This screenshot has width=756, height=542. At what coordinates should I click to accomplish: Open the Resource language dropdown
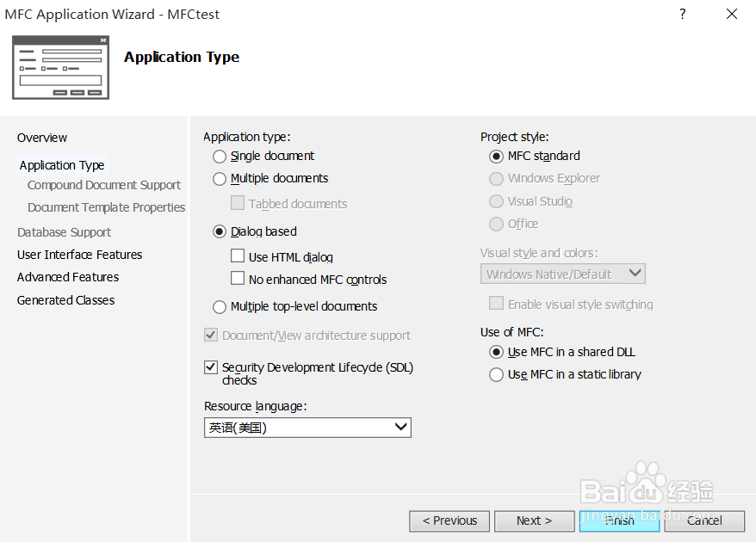point(307,428)
